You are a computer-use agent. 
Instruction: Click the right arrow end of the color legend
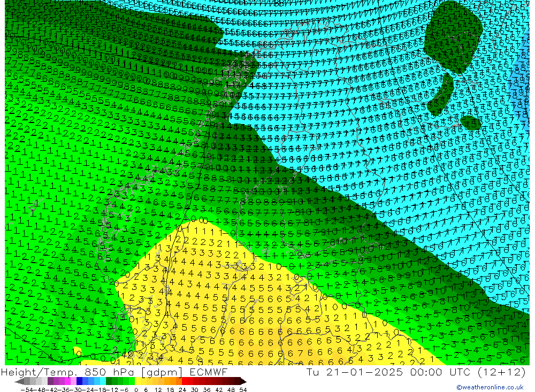[x=243, y=381]
